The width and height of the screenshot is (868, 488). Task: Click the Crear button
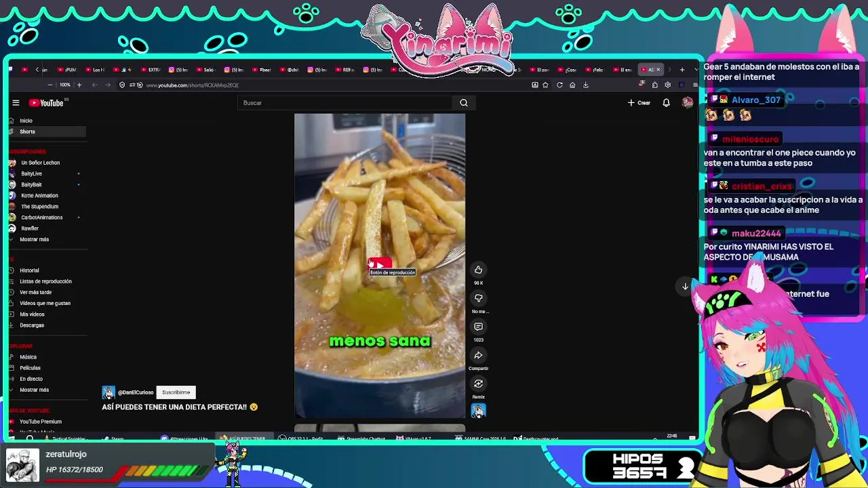[x=639, y=103]
